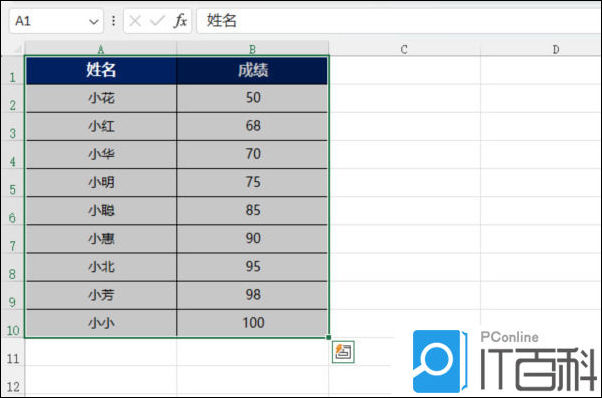The width and height of the screenshot is (602, 398).
Task: Select row 11 header
Action: pyautogui.click(x=13, y=352)
